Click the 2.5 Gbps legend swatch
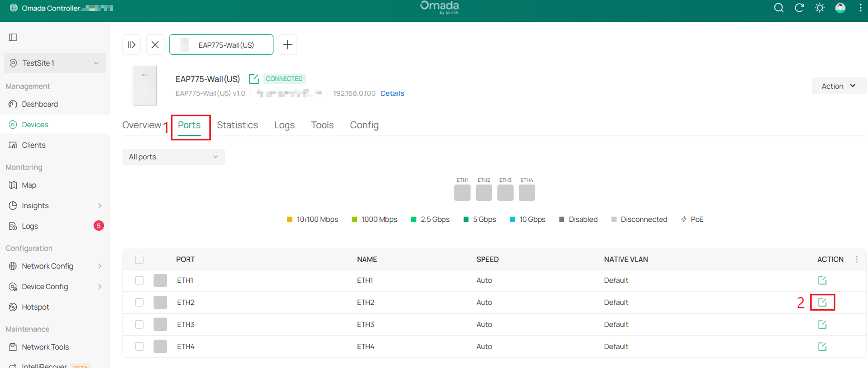Image resolution: width=868 pixels, height=368 pixels. coord(414,219)
